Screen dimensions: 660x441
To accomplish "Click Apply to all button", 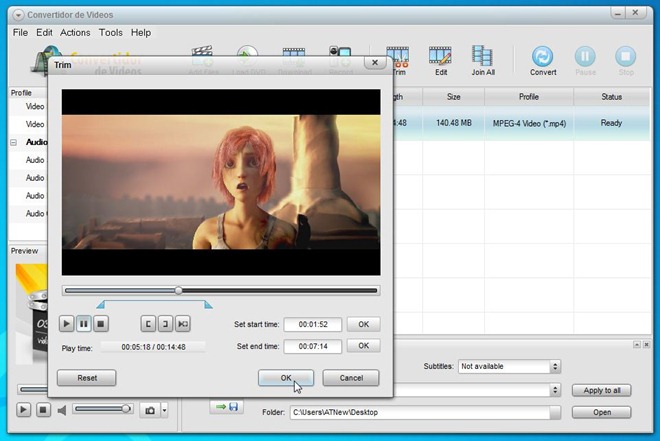I will (x=601, y=391).
